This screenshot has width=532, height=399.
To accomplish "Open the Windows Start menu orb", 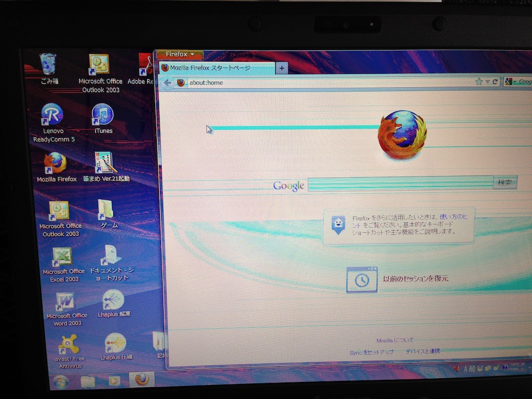I will (x=60, y=382).
